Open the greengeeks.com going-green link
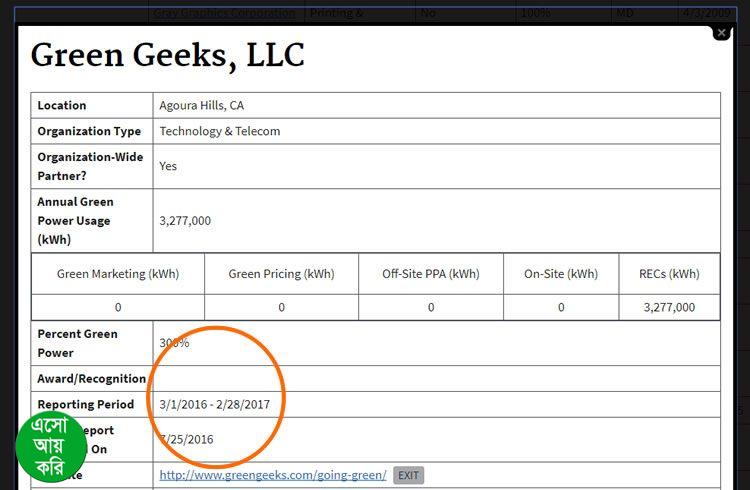The image size is (750, 490). click(272, 475)
